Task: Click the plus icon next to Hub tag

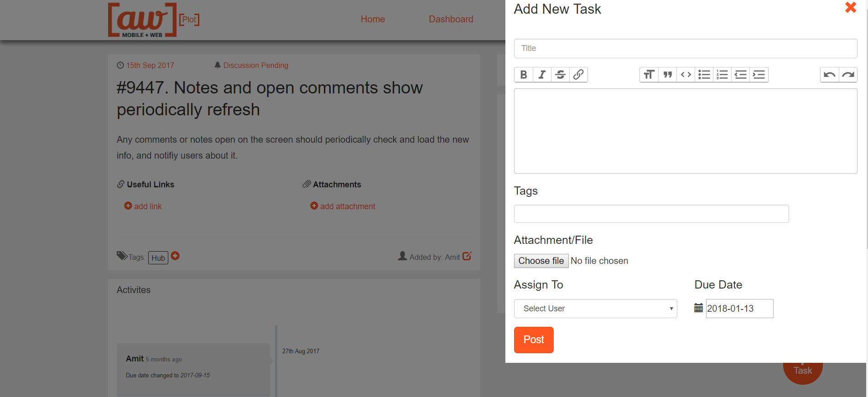Action: pyautogui.click(x=175, y=256)
